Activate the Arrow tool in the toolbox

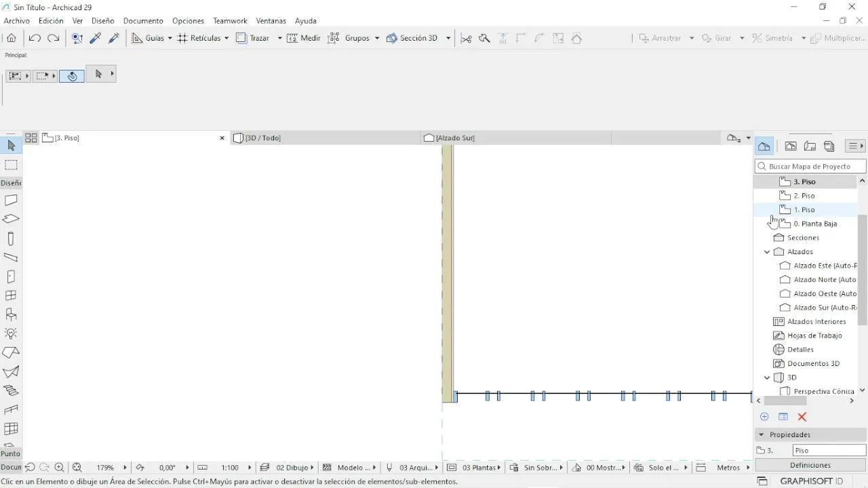click(11, 146)
